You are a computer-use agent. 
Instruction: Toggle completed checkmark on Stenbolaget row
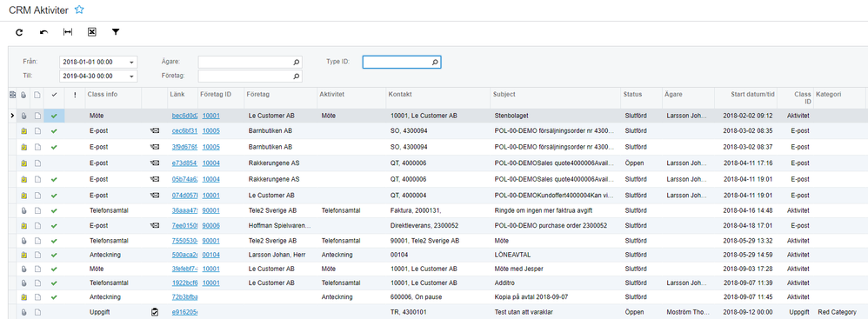pyautogui.click(x=54, y=116)
